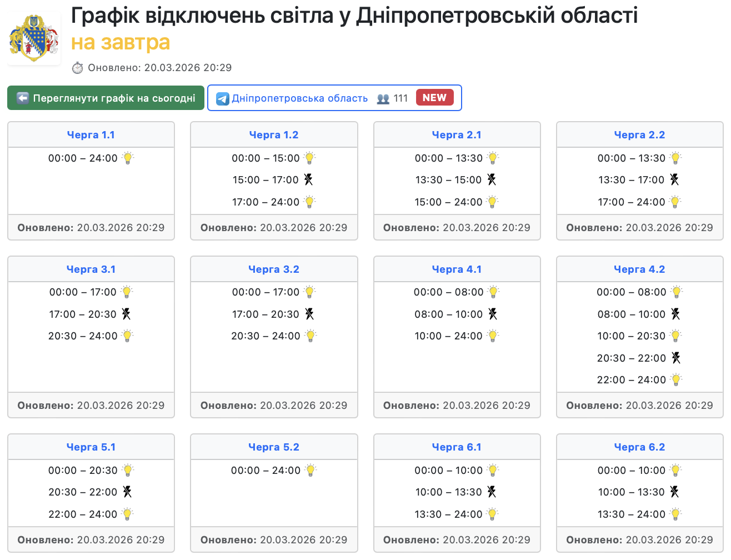The height and width of the screenshot is (560, 731).
Task: Click the outage icon for 15:00 – 17:00 in Черга 1.2
Action: pos(308,180)
